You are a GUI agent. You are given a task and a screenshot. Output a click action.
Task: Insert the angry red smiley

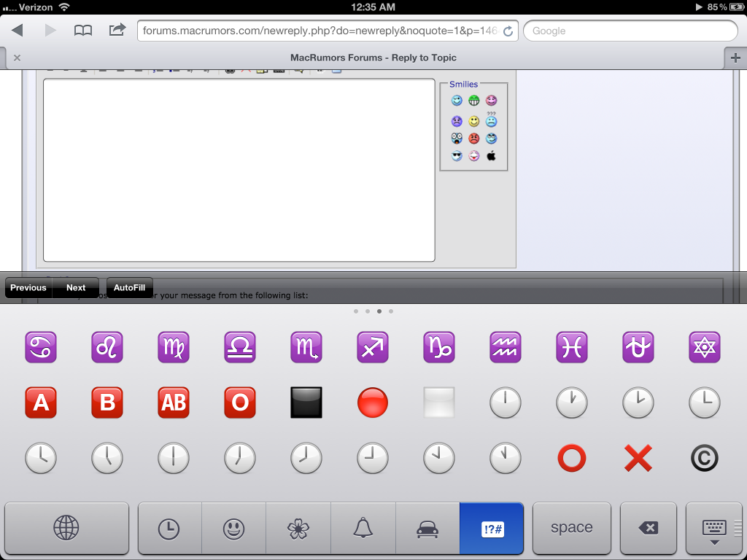pyautogui.click(x=474, y=139)
